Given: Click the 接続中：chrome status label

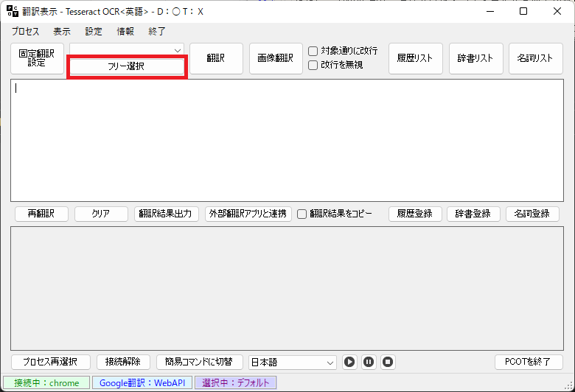Looking at the screenshot, I should pyautogui.click(x=46, y=383).
